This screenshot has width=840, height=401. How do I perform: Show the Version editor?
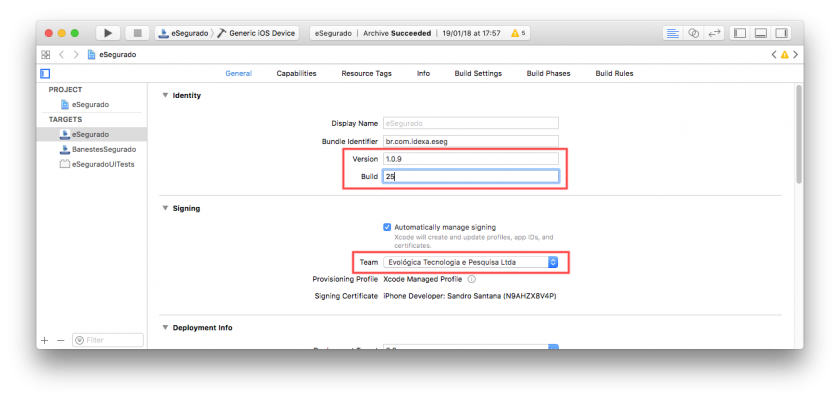coord(714,33)
